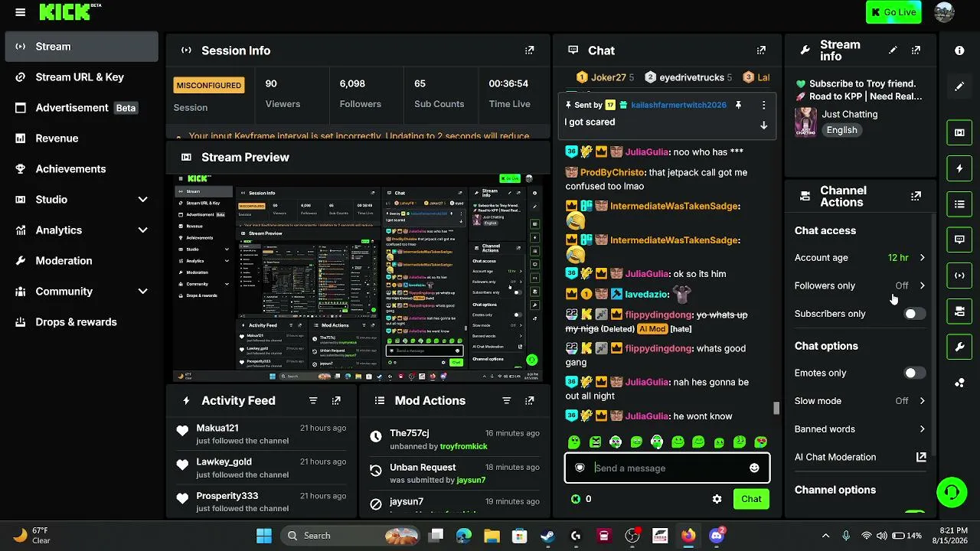Click the Stream Preview thumbnail
This screenshot has height=551, width=980.
pos(358,278)
